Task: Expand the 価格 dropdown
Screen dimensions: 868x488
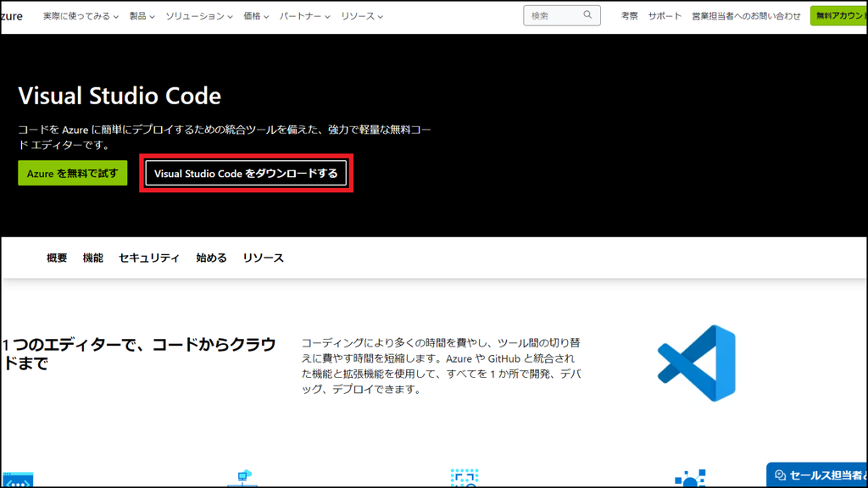Action: [x=254, y=15]
